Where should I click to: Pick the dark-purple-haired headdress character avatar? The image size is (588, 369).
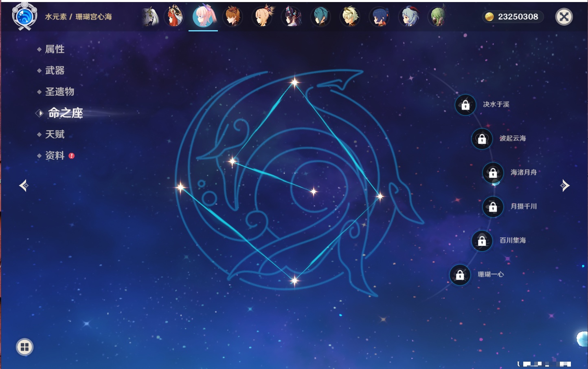[292, 17]
